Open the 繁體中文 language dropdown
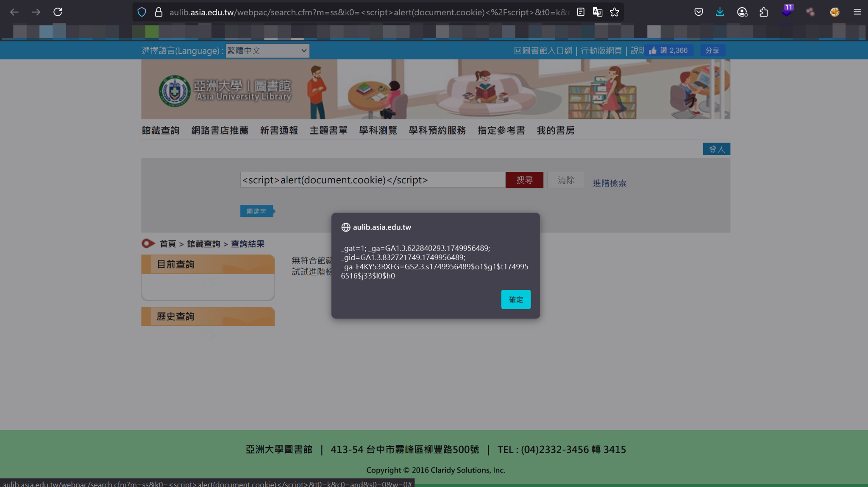 (x=267, y=50)
